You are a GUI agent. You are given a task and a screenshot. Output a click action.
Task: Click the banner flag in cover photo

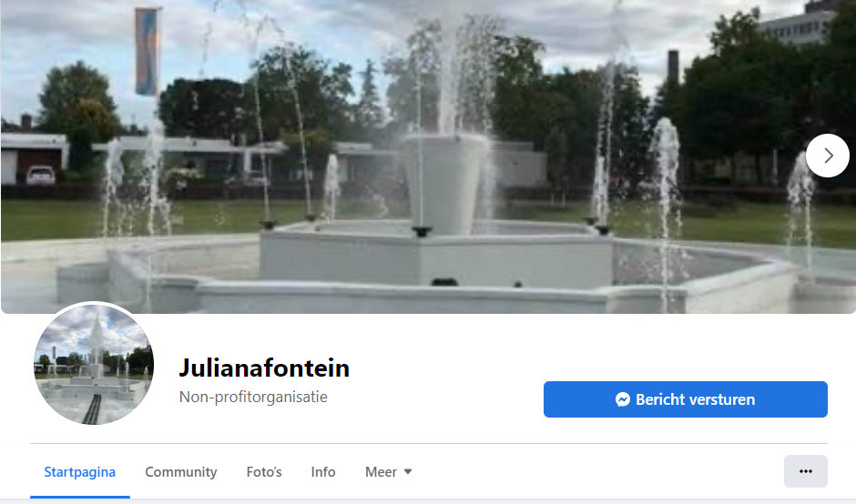point(147,52)
